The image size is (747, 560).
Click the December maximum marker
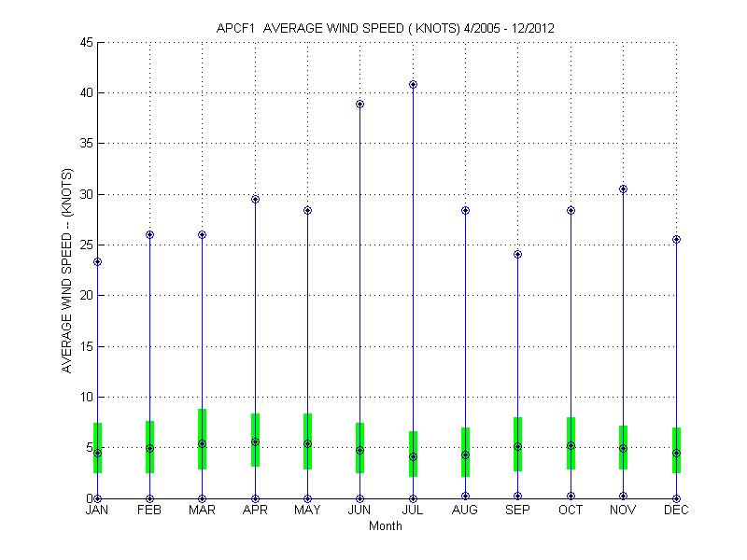pyautogui.click(x=676, y=240)
